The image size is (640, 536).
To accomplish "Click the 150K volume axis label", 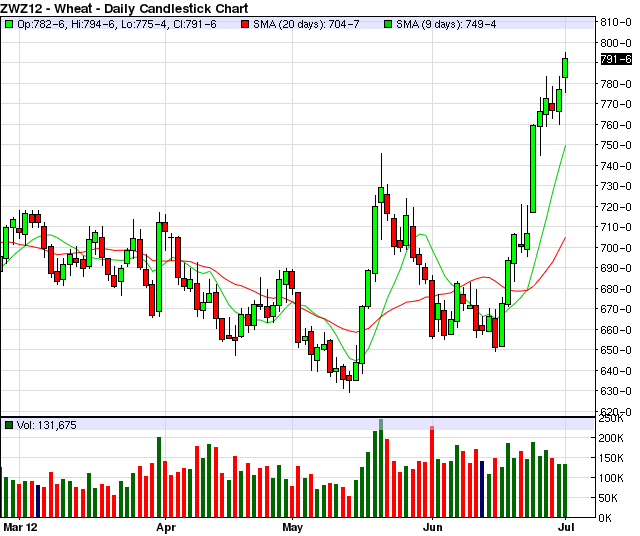I will [x=611, y=458].
